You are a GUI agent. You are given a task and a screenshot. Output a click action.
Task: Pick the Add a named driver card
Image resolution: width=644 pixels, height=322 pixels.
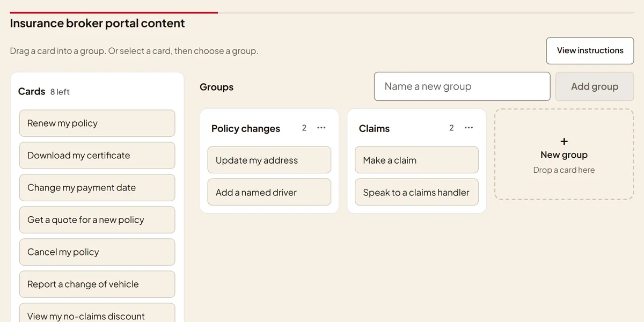pos(269,192)
